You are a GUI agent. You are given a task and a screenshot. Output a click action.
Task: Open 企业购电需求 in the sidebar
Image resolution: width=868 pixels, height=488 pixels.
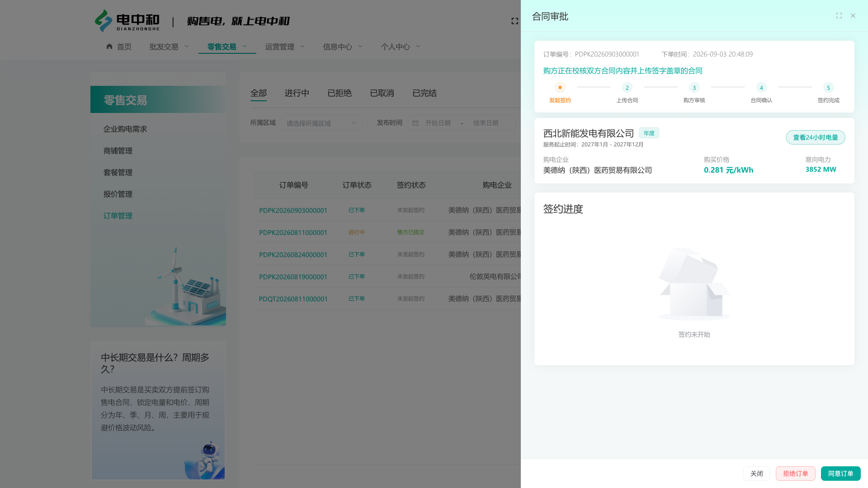coord(125,129)
